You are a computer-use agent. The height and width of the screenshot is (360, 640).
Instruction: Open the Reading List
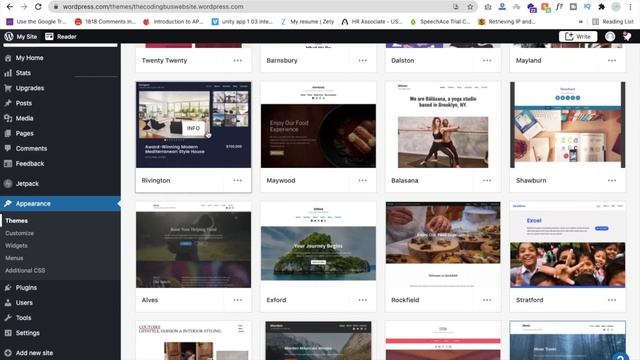pos(613,22)
